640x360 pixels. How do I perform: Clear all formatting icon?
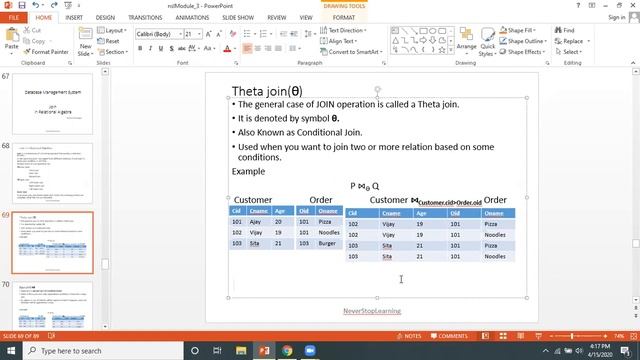pos(233,34)
